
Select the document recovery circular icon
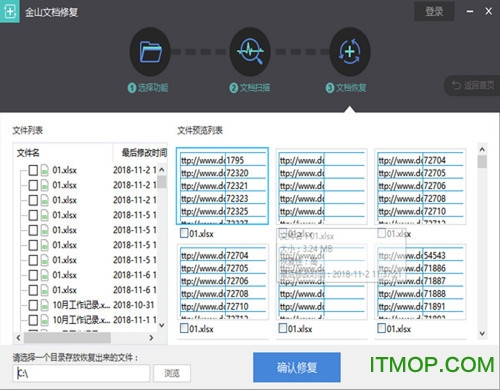(350, 52)
